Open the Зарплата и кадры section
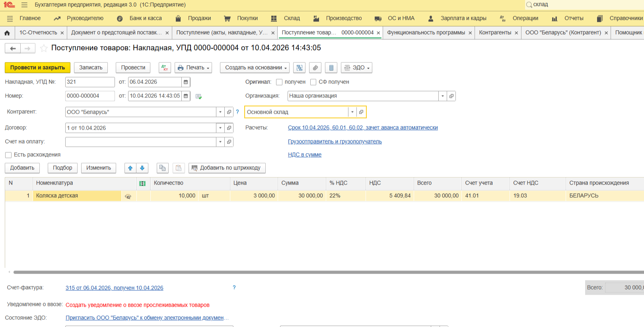The image size is (644, 327). (x=463, y=18)
